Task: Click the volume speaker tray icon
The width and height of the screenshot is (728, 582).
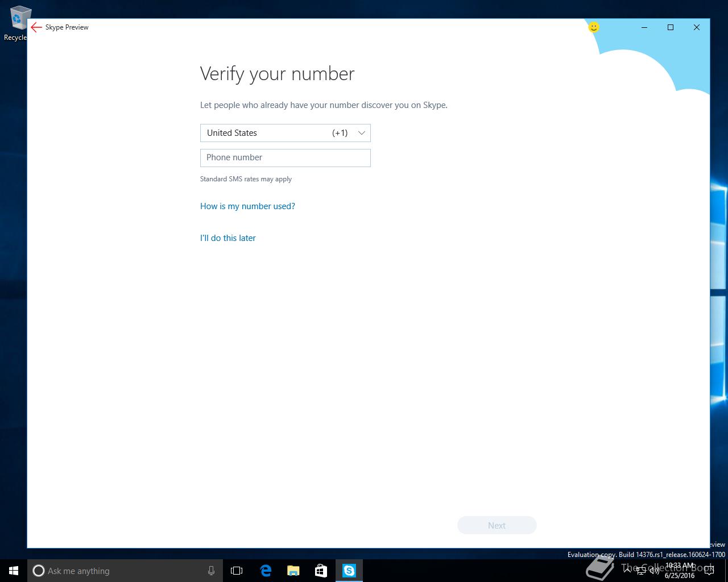Action: coord(654,571)
